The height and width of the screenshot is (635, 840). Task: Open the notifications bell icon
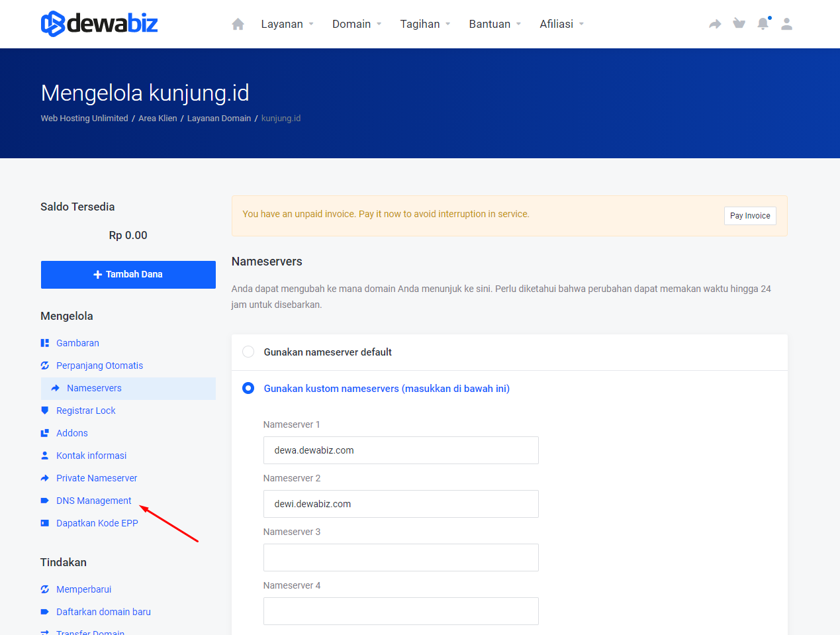point(763,24)
